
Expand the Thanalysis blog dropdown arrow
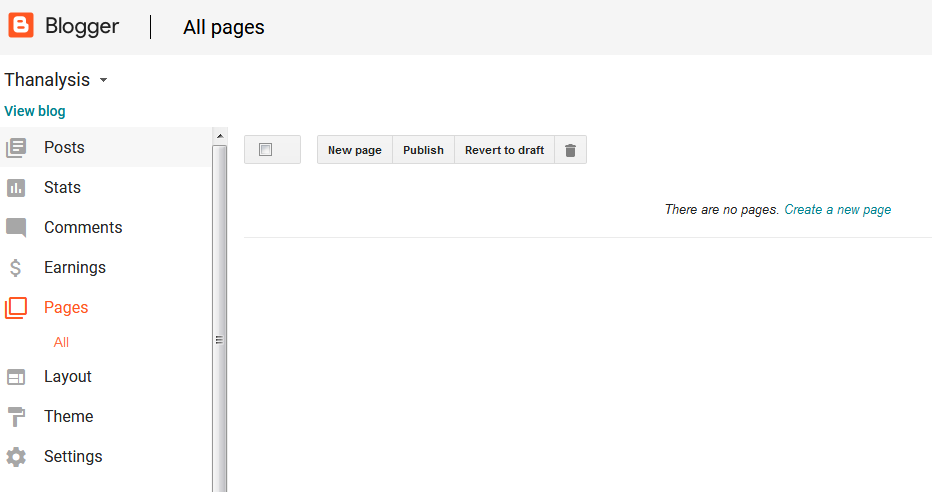(x=103, y=80)
